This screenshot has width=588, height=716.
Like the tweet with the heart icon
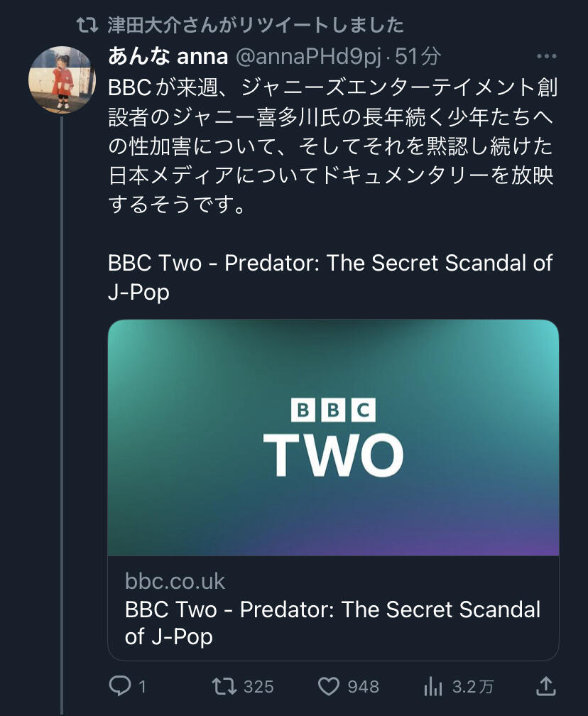(328, 686)
